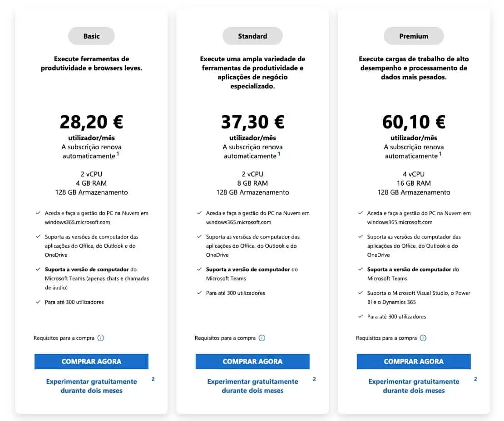Viewport: 504px width, 421px height.
Task: Click COMPRAR AGORA under Standard plan
Action: tap(252, 362)
